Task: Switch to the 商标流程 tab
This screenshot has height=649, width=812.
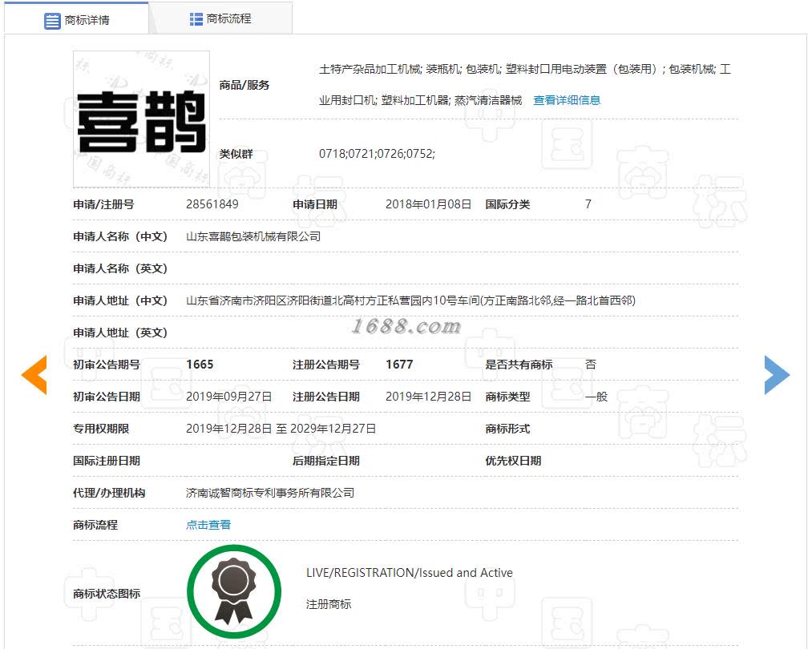Action: click(220, 19)
